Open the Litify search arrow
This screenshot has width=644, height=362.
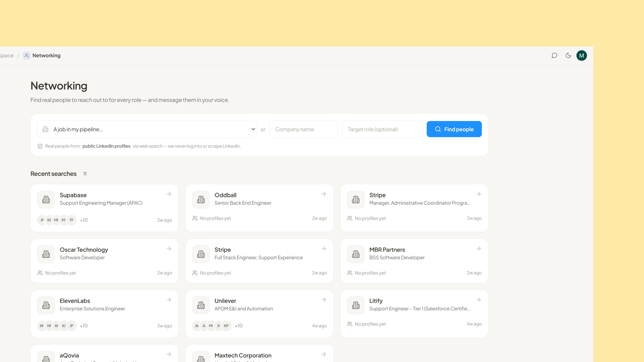pyautogui.click(x=478, y=300)
